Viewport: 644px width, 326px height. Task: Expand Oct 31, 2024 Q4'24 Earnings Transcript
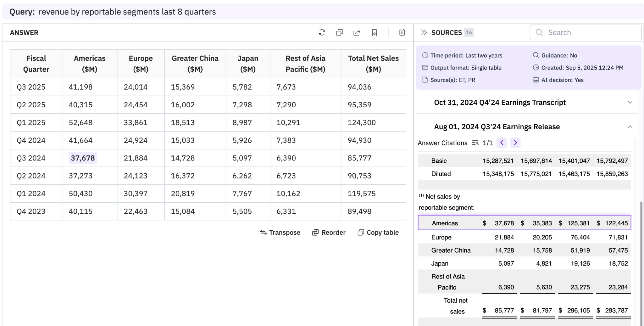pyautogui.click(x=630, y=103)
